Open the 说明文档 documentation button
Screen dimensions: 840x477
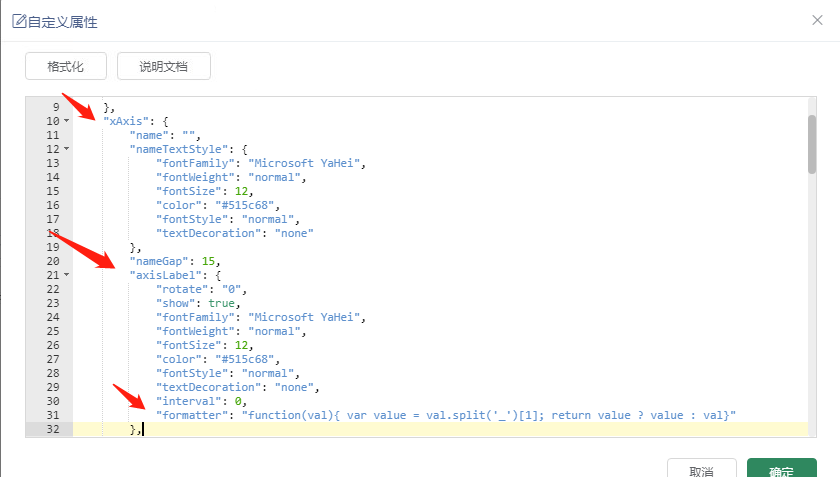click(x=163, y=66)
